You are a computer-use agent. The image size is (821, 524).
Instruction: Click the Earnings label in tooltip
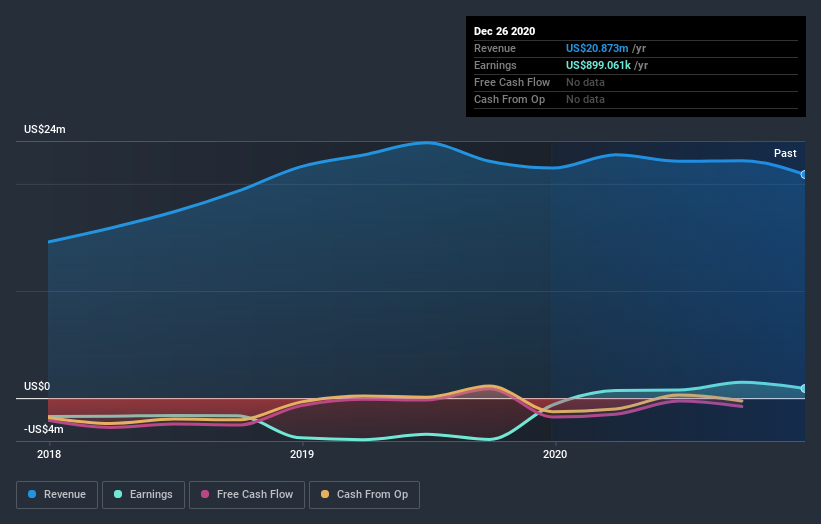495,65
